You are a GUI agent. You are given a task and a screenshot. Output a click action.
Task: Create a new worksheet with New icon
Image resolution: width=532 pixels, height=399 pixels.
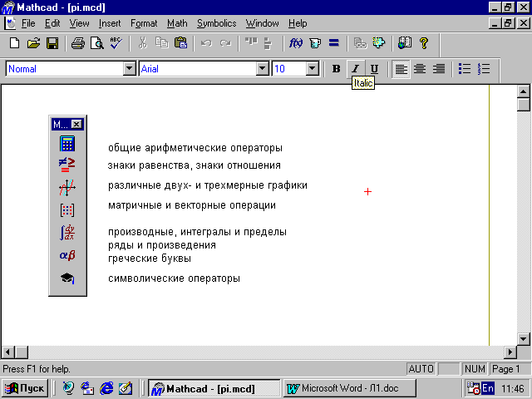14,43
